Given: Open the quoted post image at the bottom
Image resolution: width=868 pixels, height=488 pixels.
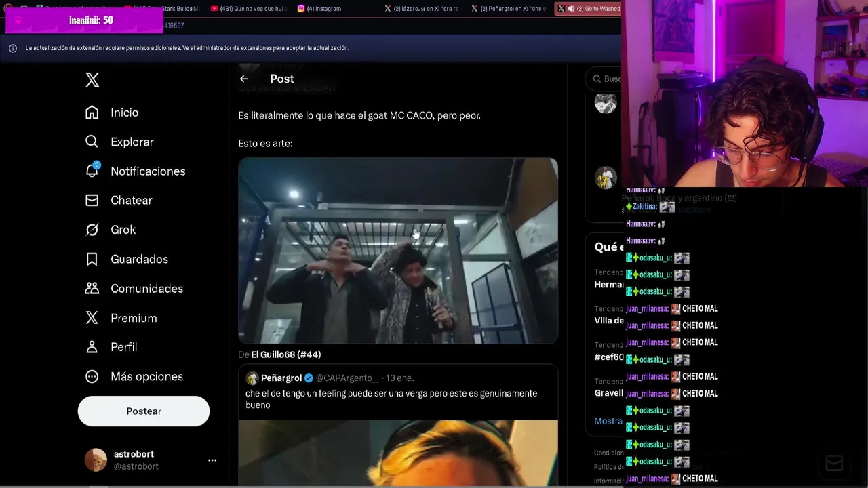Looking at the screenshot, I should pos(398,453).
